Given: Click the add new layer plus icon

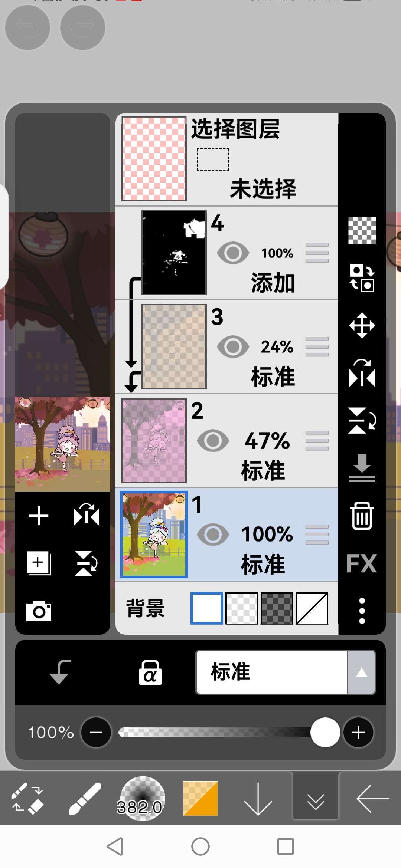Looking at the screenshot, I should coord(39,516).
